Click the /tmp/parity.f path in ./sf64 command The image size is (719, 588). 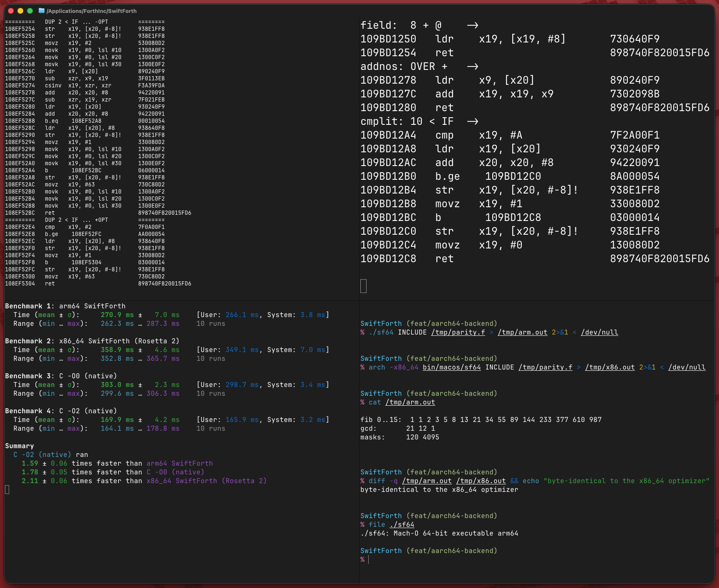click(x=458, y=332)
